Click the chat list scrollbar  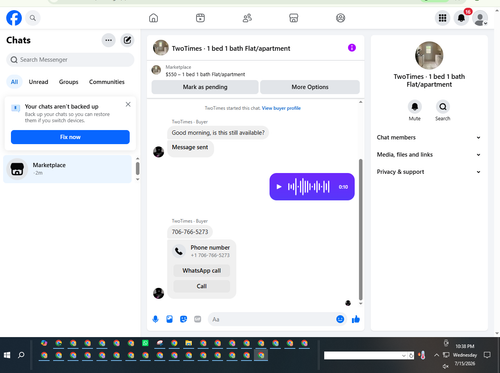pyautogui.click(x=137, y=169)
